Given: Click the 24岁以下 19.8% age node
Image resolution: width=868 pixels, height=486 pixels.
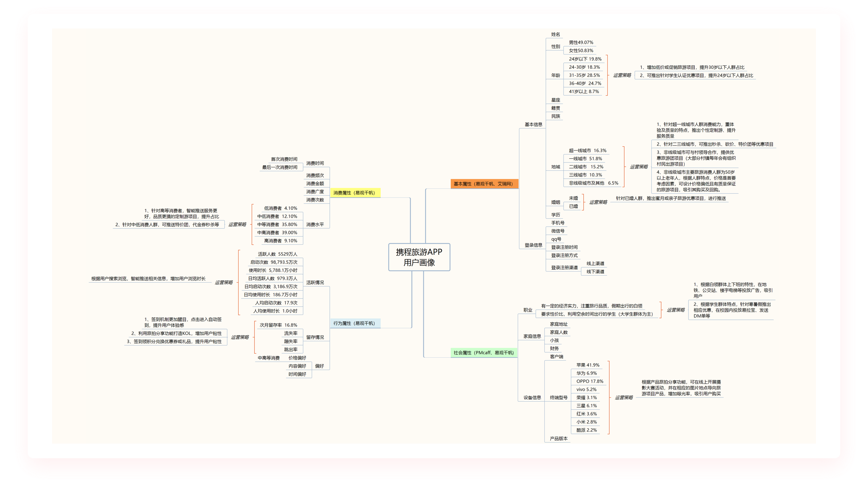Looking at the screenshot, I should pyautogui.click(x=585, y=59).
